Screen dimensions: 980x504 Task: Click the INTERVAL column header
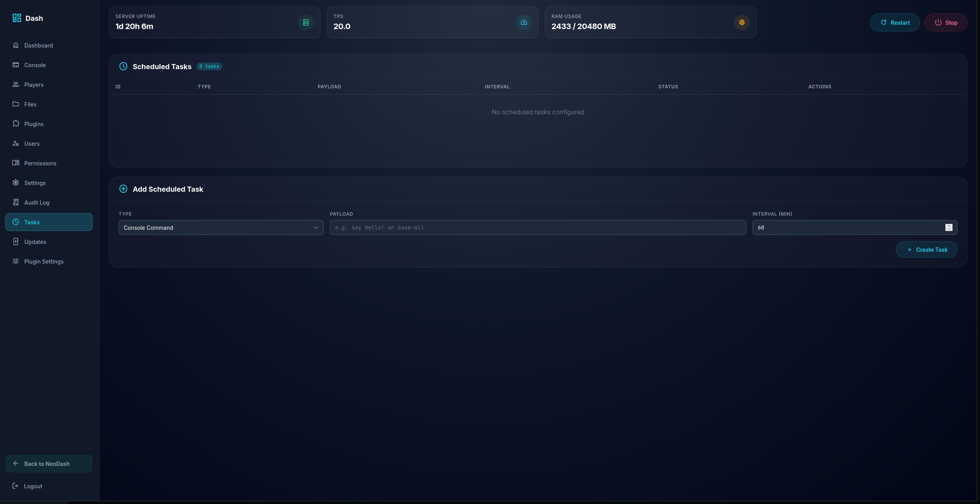coord(497,86)
